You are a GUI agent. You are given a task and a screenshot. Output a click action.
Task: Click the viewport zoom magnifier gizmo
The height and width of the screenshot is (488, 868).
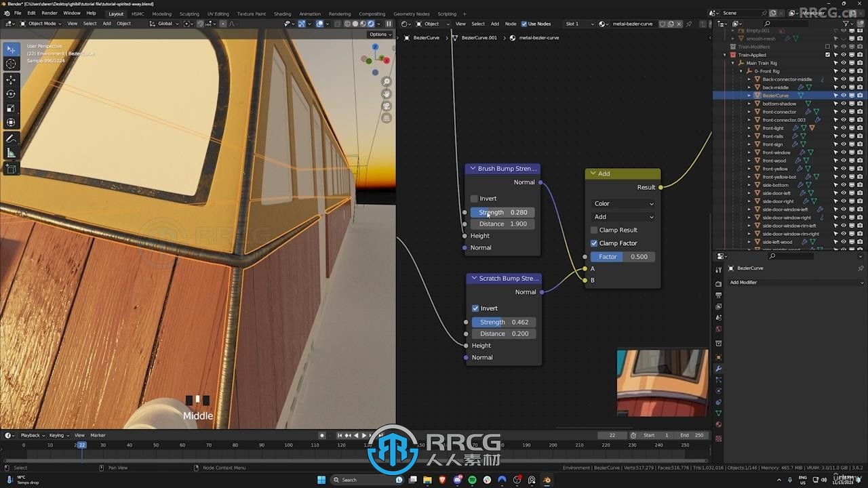coord(387,82)
